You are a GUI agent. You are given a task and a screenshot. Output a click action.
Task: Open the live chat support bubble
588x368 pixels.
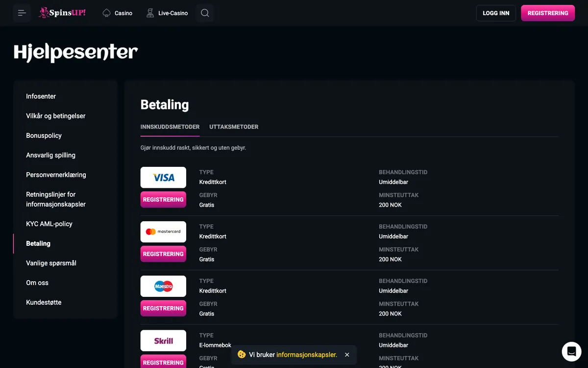click(571, 352)
